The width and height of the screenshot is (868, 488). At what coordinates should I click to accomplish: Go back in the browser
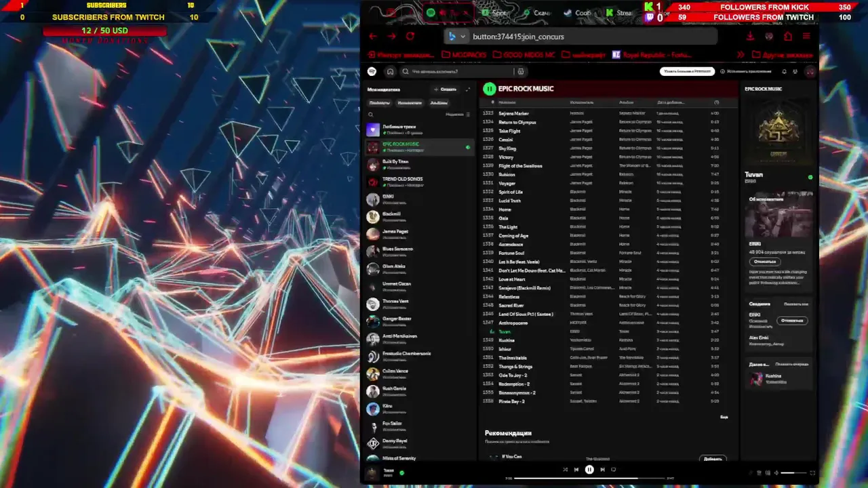[x=372, y=37]
